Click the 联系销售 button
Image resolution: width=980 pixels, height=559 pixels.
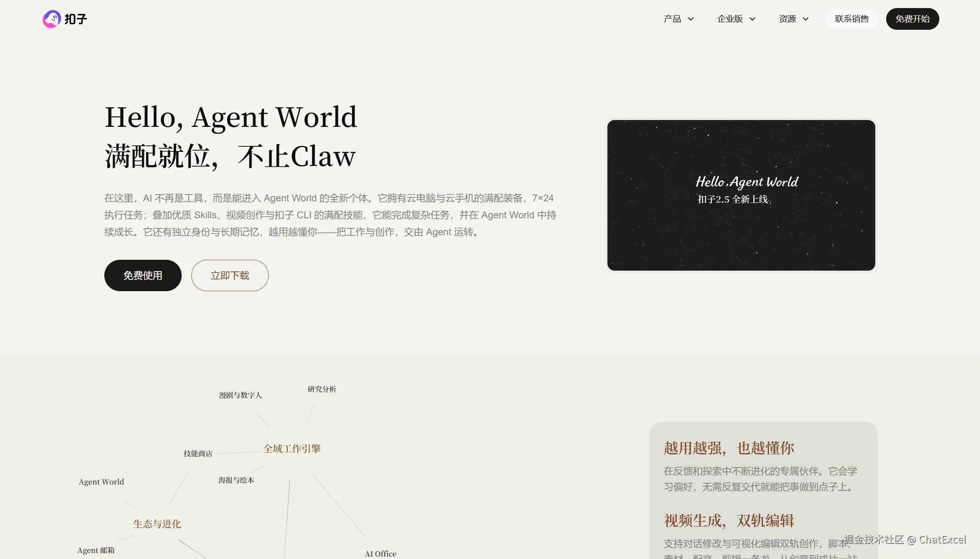852,19
